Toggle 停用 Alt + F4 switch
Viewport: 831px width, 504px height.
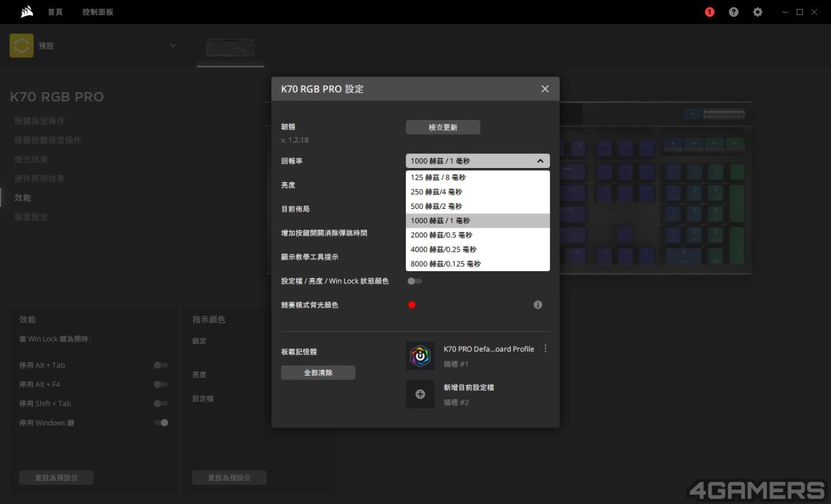pos(160,385)
